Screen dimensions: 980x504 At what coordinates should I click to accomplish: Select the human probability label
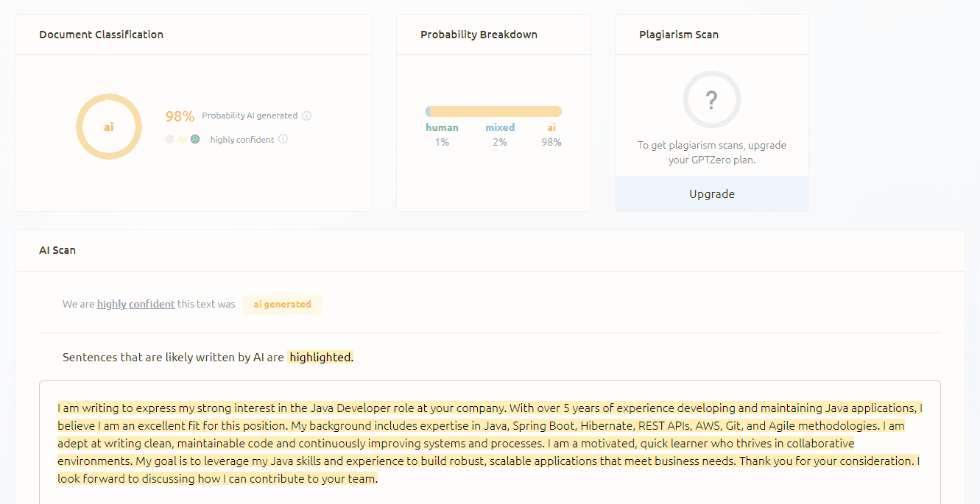(442, 127)
